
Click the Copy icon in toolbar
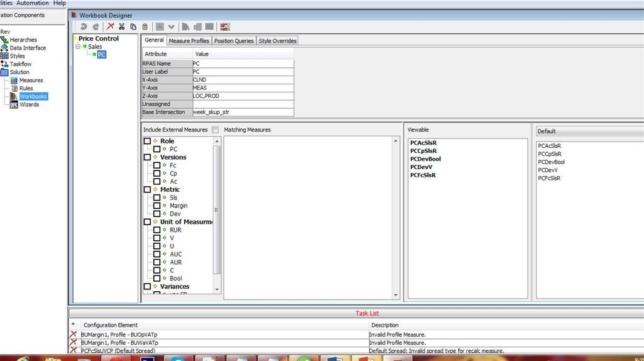(x=133, y=26)
